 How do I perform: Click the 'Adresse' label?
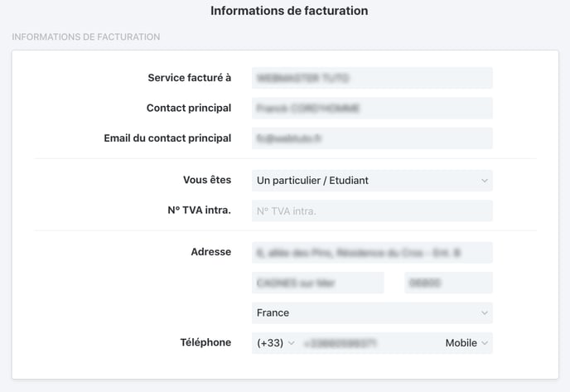[211, 252]
